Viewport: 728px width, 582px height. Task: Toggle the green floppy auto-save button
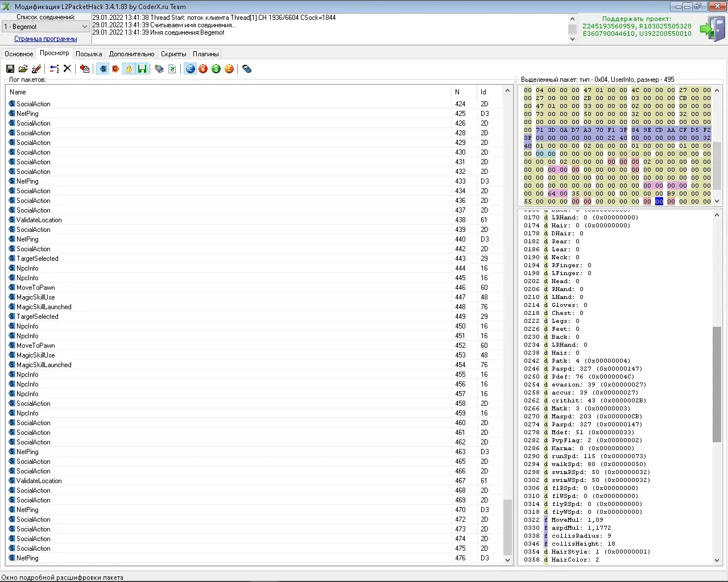click(142, 69)
